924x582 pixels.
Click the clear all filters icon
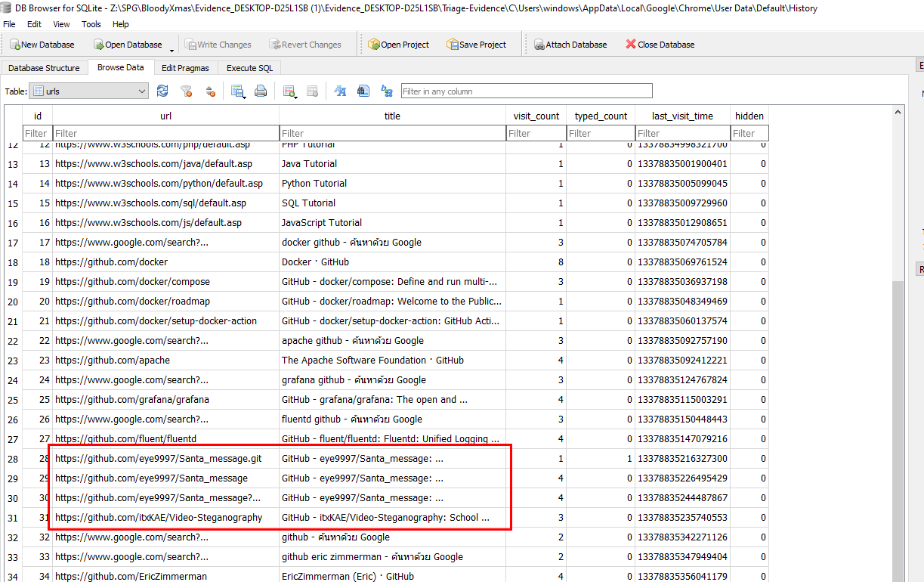click(186, 91)
